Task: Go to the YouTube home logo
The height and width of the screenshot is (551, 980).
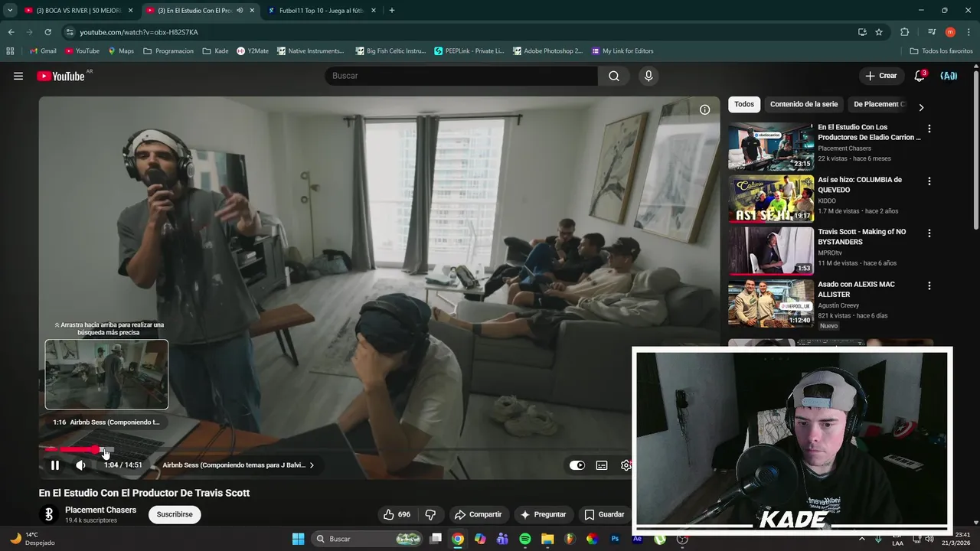Action: (61, 76)
